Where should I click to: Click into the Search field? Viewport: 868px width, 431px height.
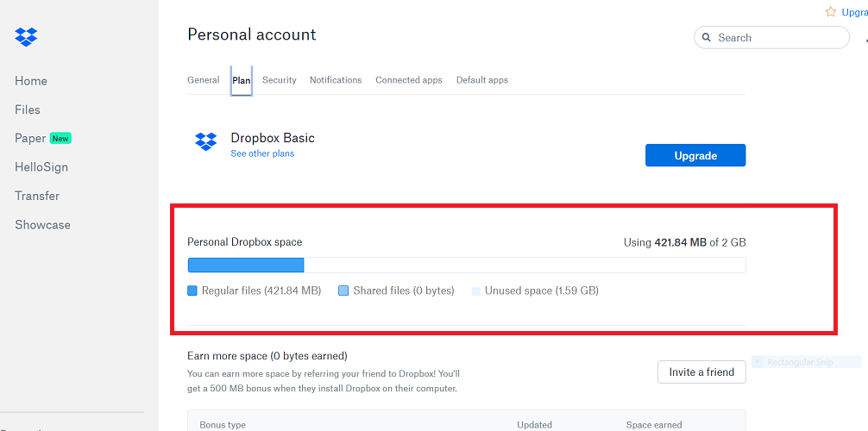tap(771, 38)
